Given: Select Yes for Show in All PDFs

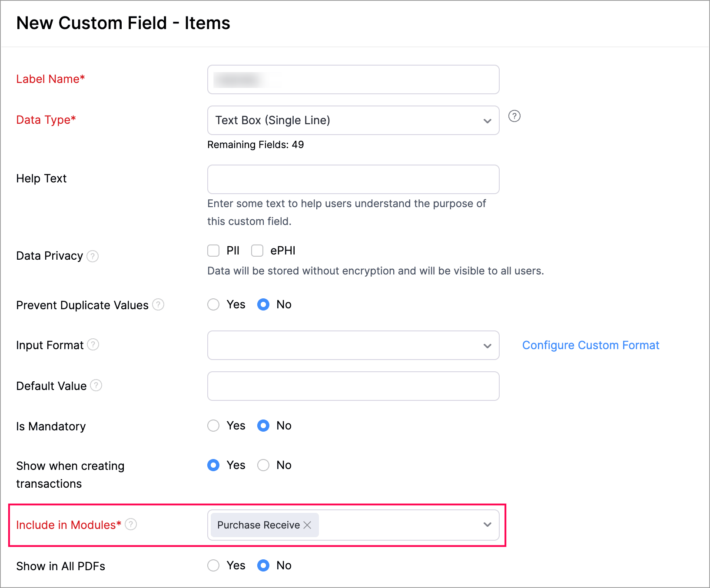Looking at the screenshot, I should (x=213, y=565).
